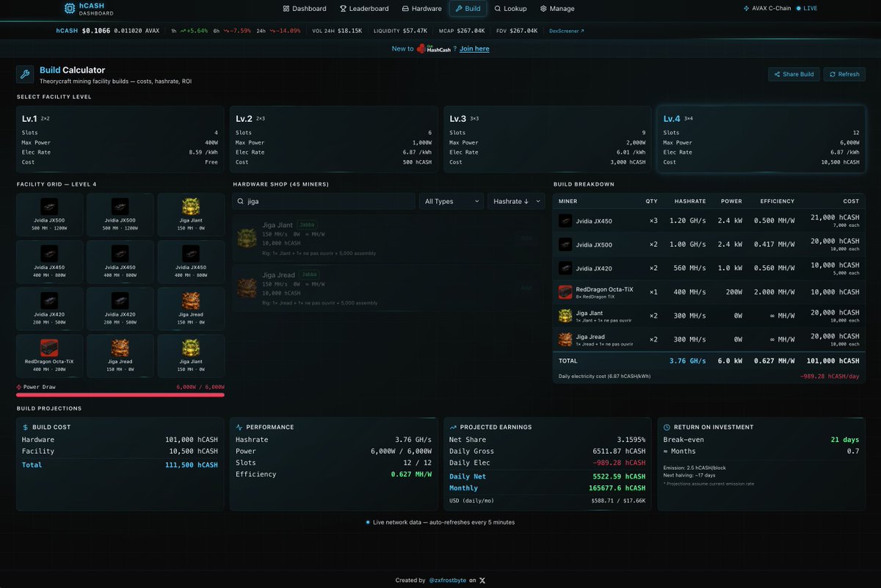881x588 pixels.
Task: Open the DexScreener link
Action: click(567, 31)
